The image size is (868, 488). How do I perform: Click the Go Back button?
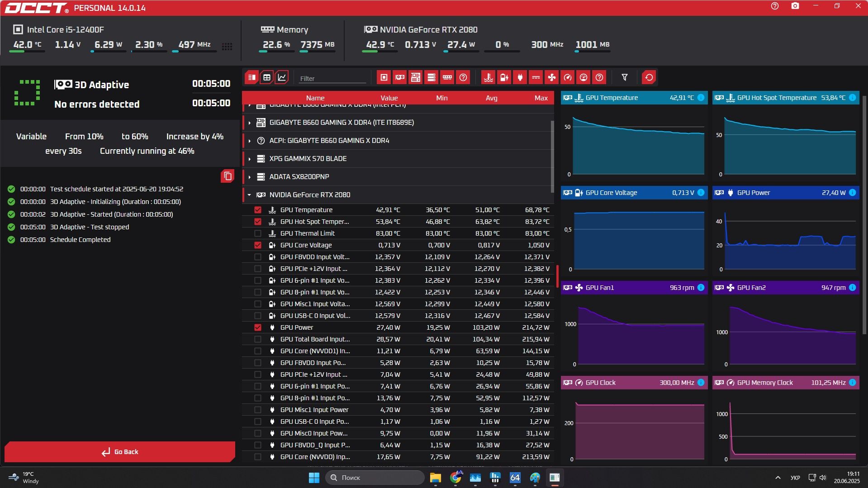coord(120,452)
